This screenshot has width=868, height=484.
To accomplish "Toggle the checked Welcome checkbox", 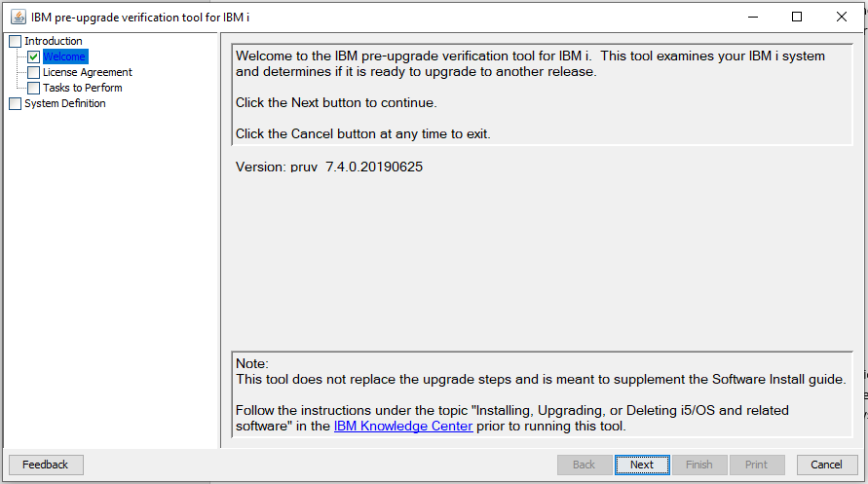I will [x=34, y=56].
